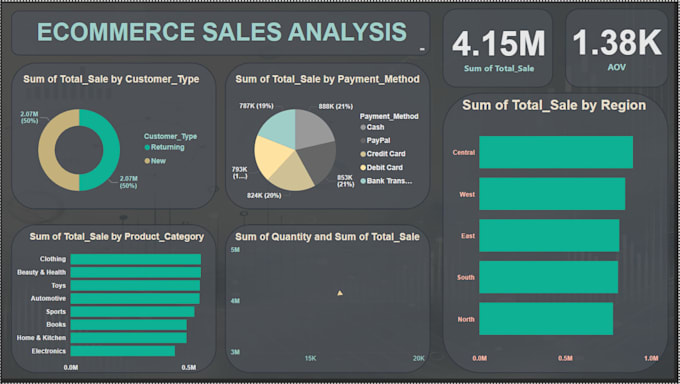This screenshot has width=680, height=384.
Task: Click the 'Sum of Total_Sale by Payment_Method' title
Action: [327, 79]
